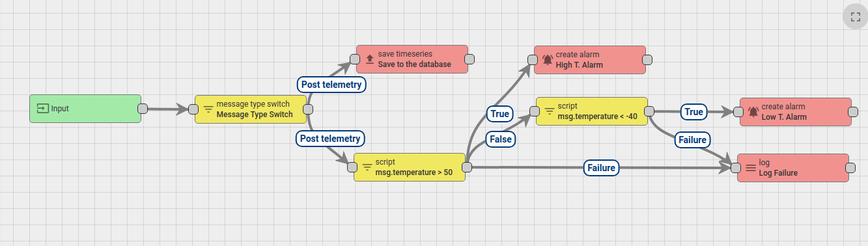Click the False link label
Screen dimensions: 868x246
click(x=501, y=139)
